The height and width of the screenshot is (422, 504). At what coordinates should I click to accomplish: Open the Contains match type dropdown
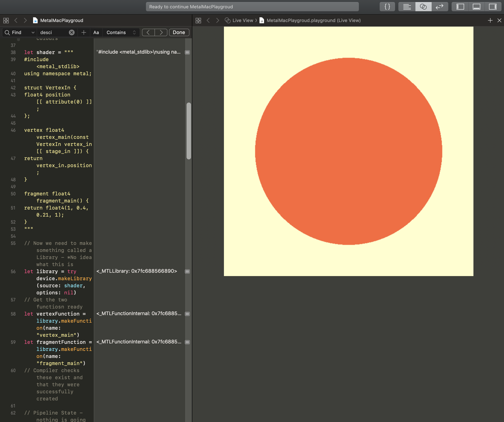tap(121, 32)
